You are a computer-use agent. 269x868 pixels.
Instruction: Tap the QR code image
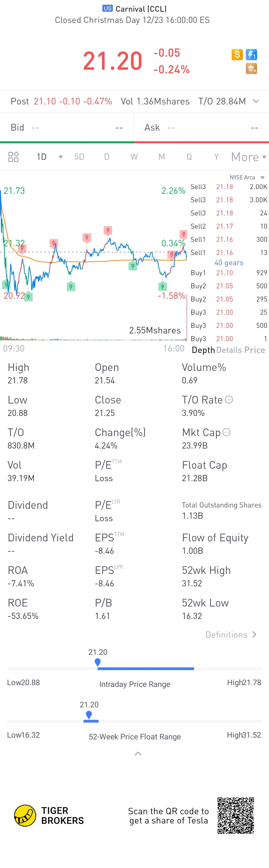point(236,816)
